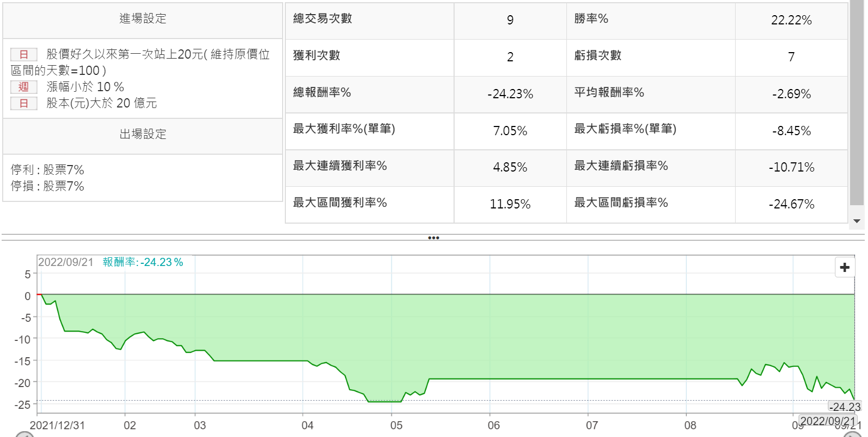Click the 05 month marker on axis
868x437 pixels.
[397, 425]
